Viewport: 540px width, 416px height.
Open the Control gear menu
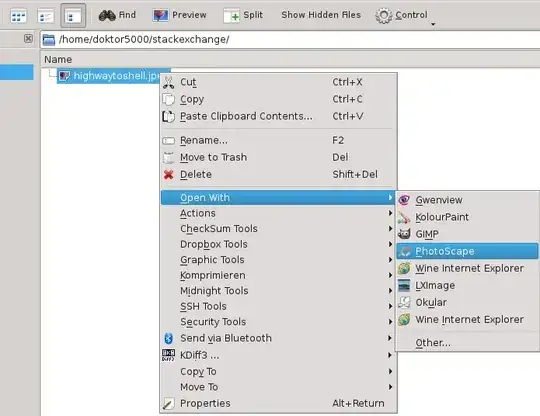coord(402,15)
